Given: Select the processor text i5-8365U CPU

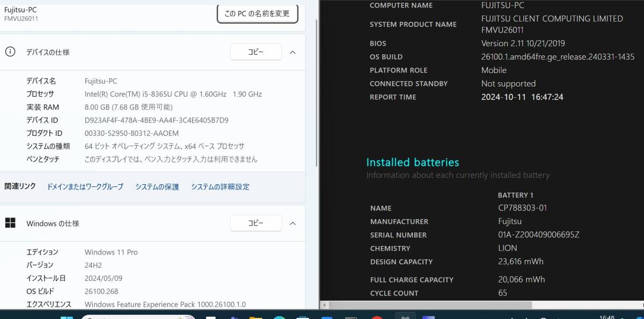Looking at the screenshot, I should pos(173,94).
